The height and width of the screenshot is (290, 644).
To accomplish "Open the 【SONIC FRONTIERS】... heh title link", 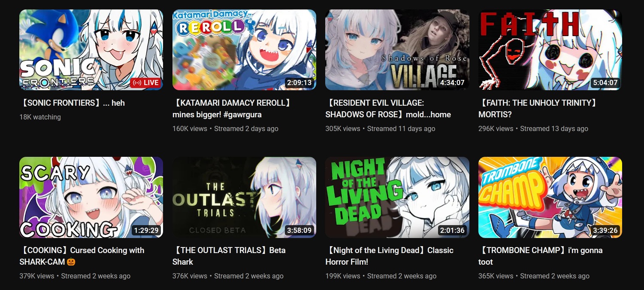I will 72,103.
